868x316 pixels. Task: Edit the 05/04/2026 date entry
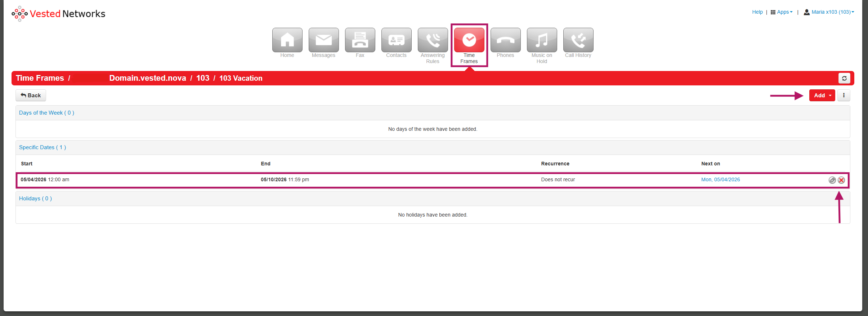click(832, 180)
